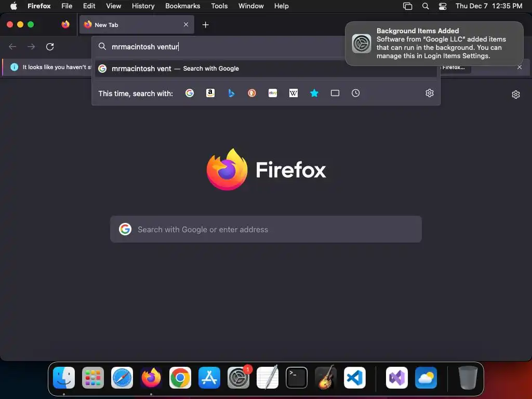Launch Google Chrome from the Dock
This screenshot has height=399, width=532.
[x=180, y=378]
